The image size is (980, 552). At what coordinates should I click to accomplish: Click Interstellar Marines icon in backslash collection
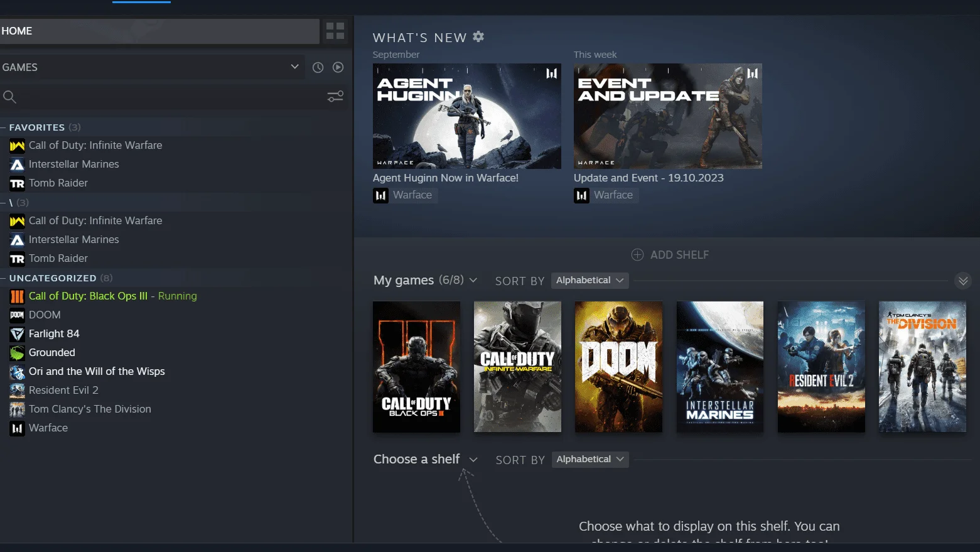[17, 240]
